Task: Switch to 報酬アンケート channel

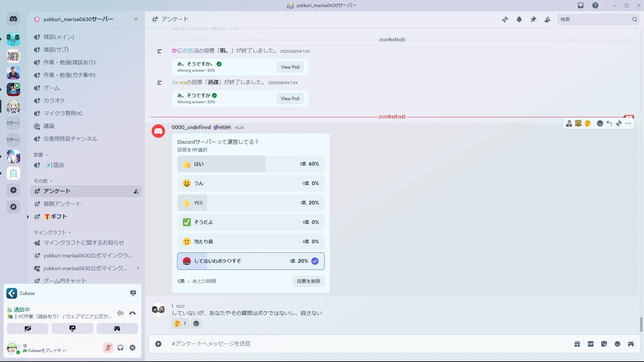Action: coord(62,204)
